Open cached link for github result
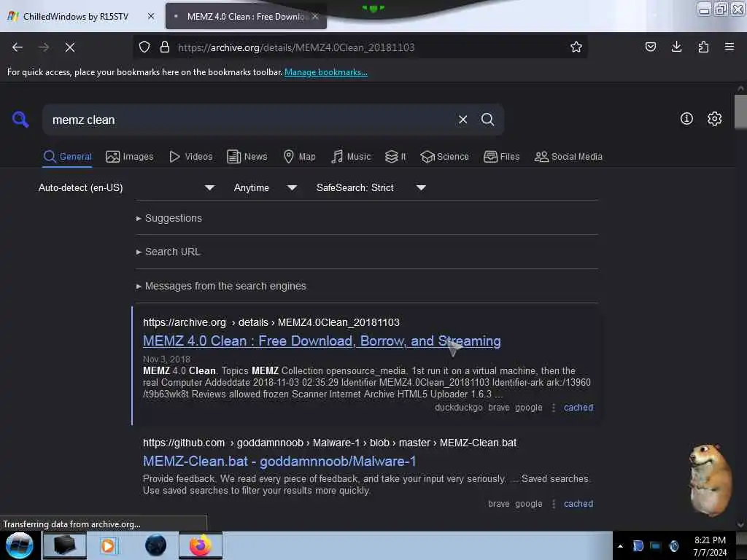Screen dimensions: 747x560 (x=578, y=504)
